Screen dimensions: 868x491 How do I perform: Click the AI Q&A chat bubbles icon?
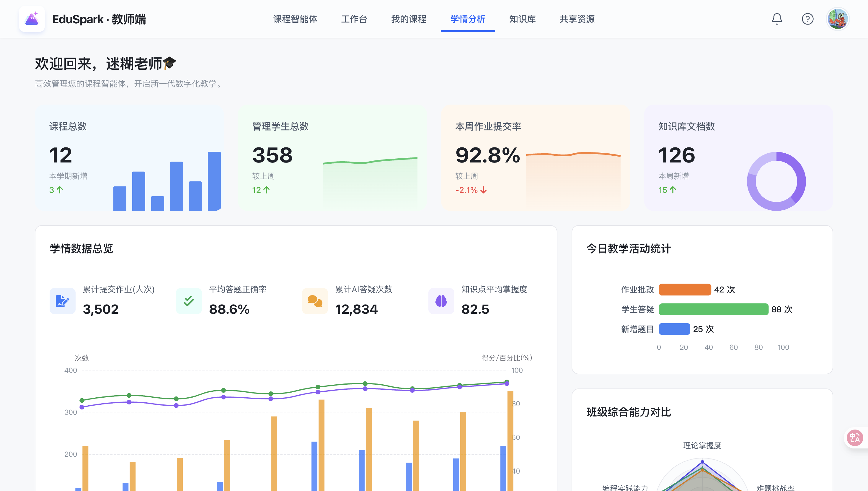click(x=315, y=301)
